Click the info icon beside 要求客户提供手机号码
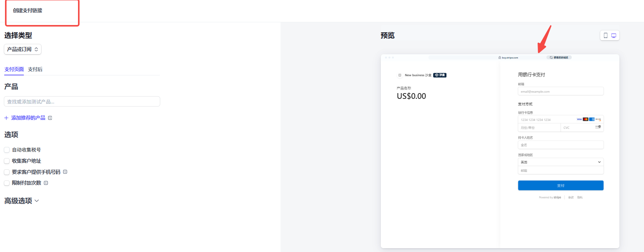Viewport: 644px width, 252px height. pos(65,172)
